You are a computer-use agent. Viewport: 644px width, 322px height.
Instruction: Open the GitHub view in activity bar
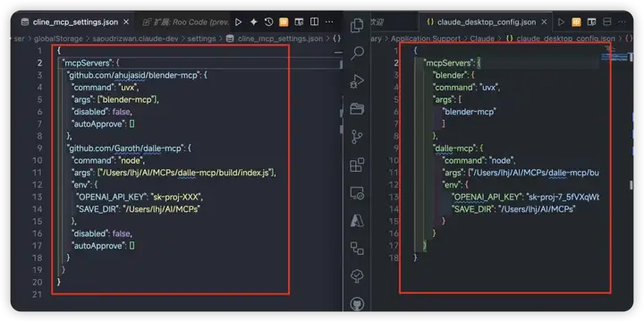pos(357,304)
